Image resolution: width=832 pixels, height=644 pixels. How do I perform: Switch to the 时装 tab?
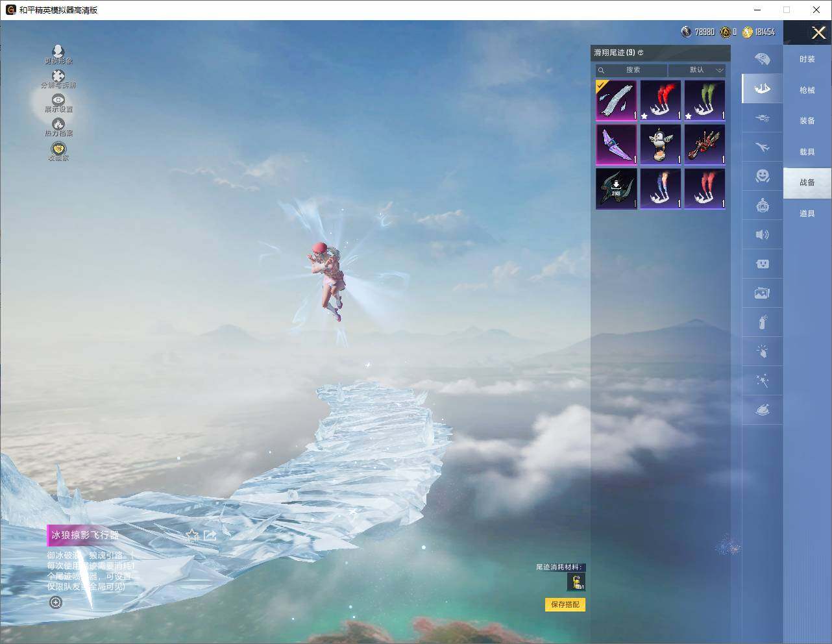(x=807, y=59)
